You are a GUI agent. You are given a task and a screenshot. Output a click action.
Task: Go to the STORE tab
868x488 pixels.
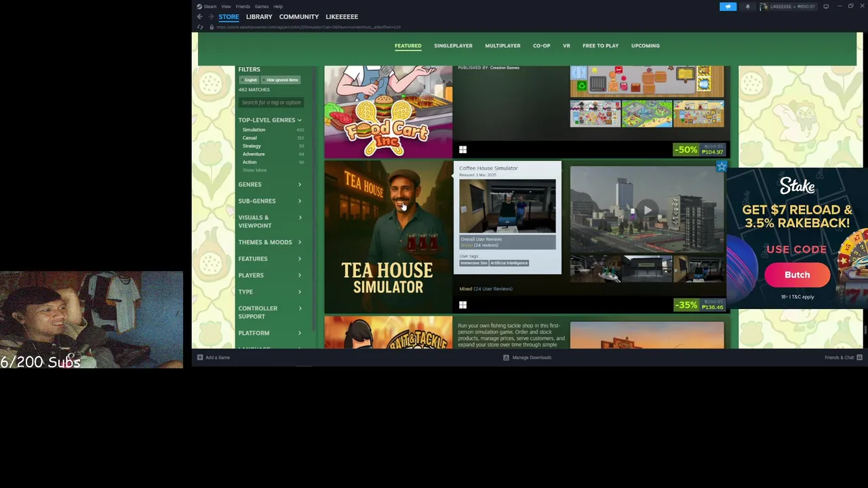(x=229, y=16)
